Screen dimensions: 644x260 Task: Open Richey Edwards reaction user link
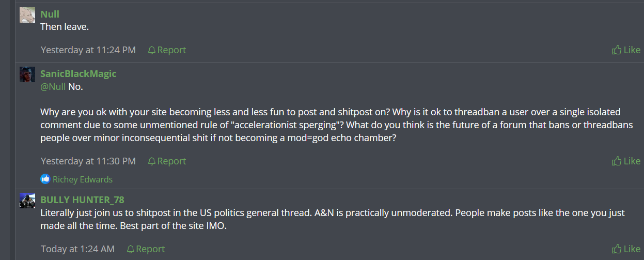pos(83,179)
